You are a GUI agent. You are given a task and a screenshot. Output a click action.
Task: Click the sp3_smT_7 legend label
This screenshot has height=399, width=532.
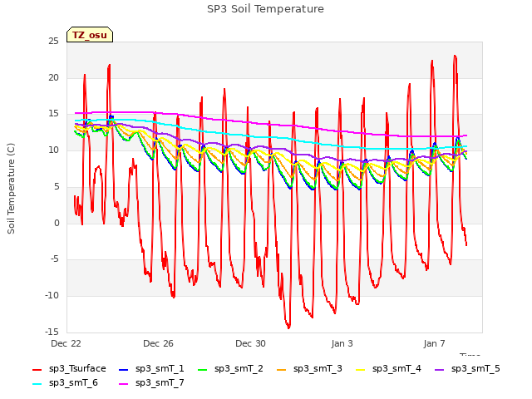pyautogui.click(x=160, y=383)
